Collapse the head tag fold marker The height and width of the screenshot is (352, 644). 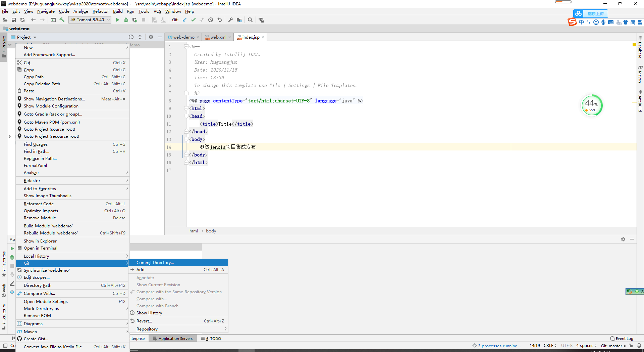click(x=186, y=116)
